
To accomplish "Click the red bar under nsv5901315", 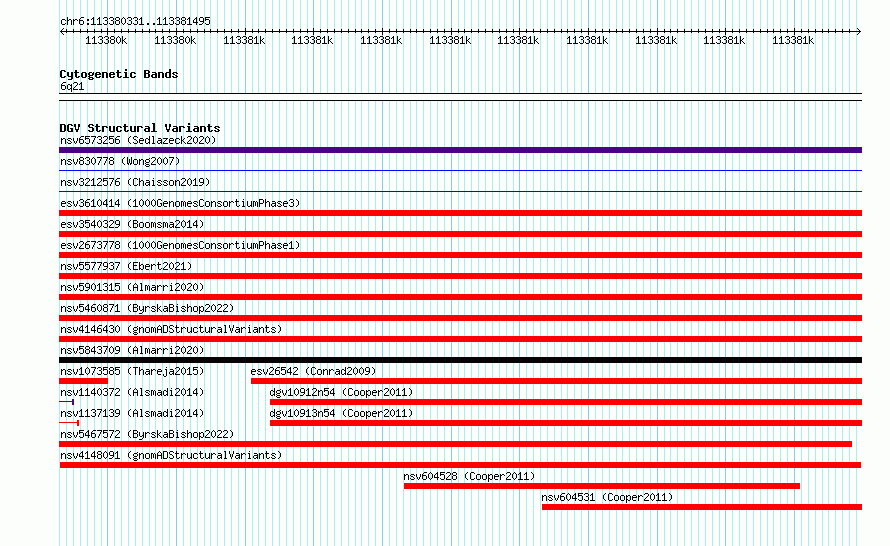I will point(460,297).
